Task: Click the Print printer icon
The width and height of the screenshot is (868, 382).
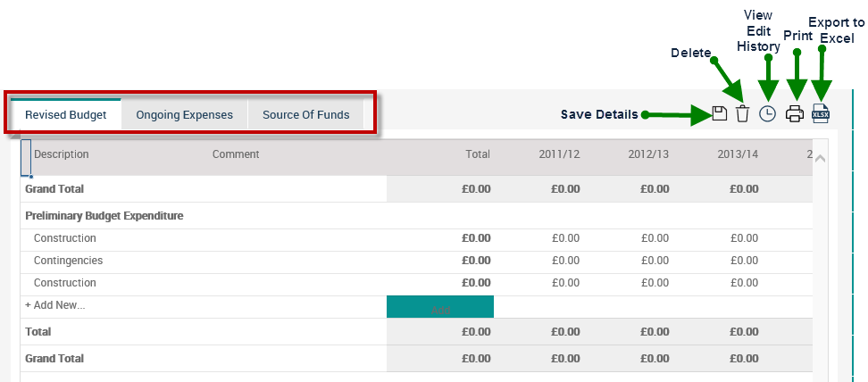Action: (x=795, y=113)
